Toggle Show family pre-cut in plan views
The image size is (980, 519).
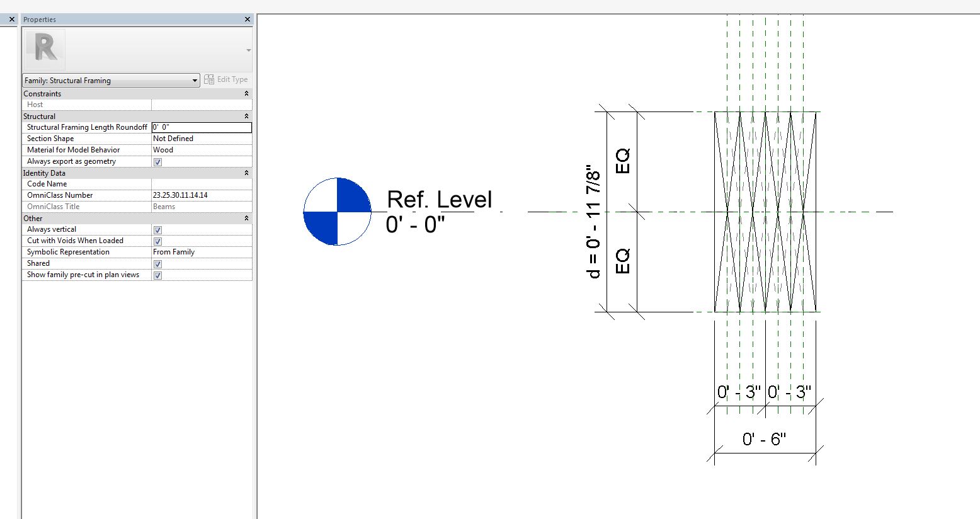coord(157,275)
